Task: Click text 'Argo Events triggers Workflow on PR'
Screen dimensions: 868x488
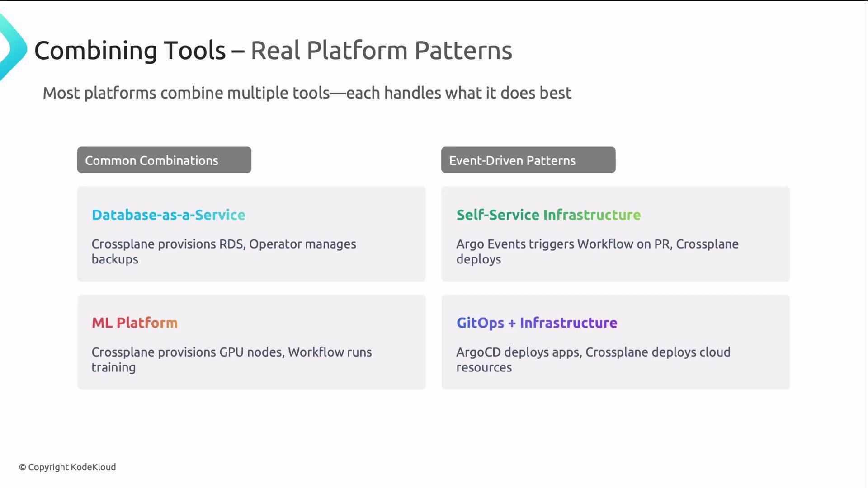Action: pyautogui.click(x=564, y=244)
